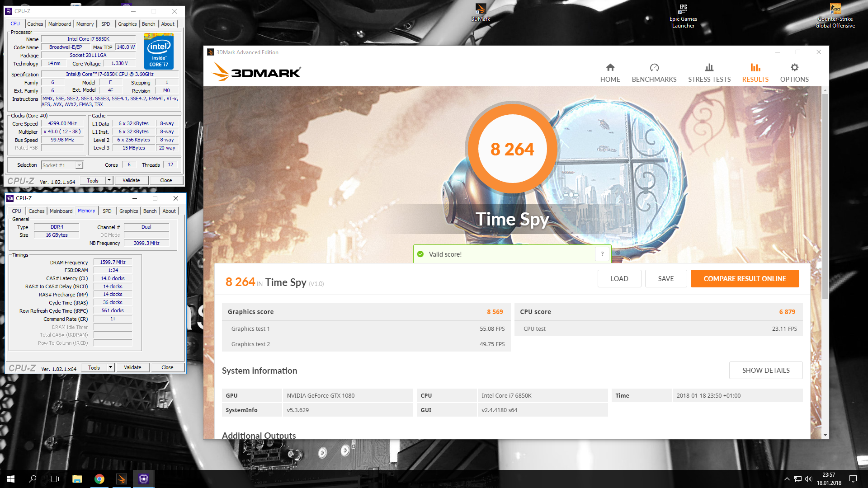Switch to CPU-Z on the taskbar

click(x=143, y=479)
